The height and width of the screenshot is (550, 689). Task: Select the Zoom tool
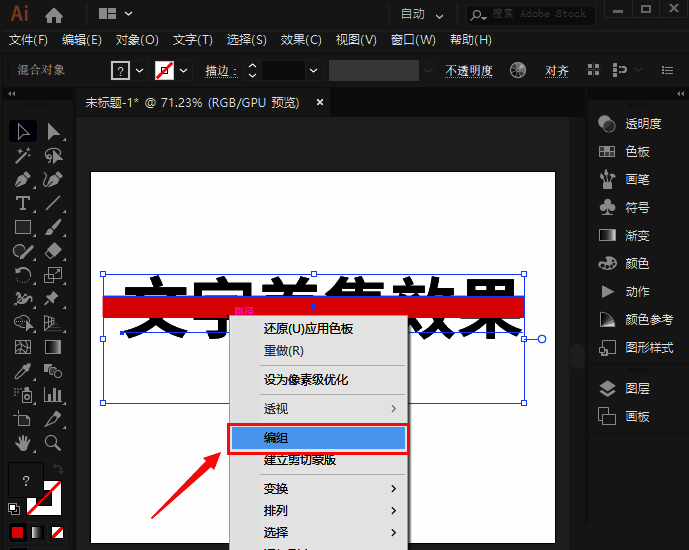53,443
